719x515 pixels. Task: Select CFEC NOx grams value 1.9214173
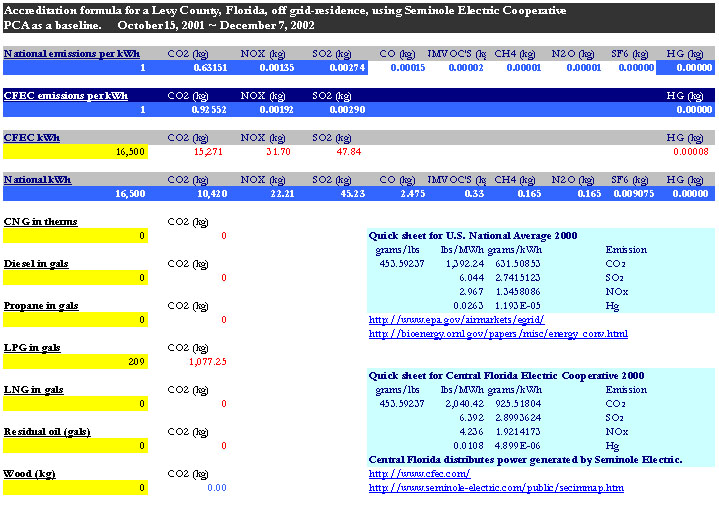[518, 432]
